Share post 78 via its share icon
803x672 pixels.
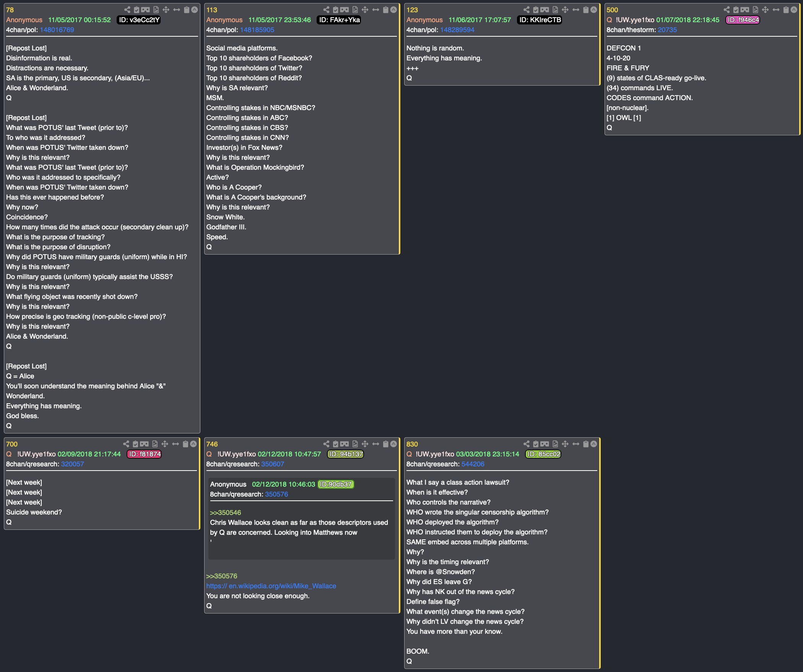(127, 10)
